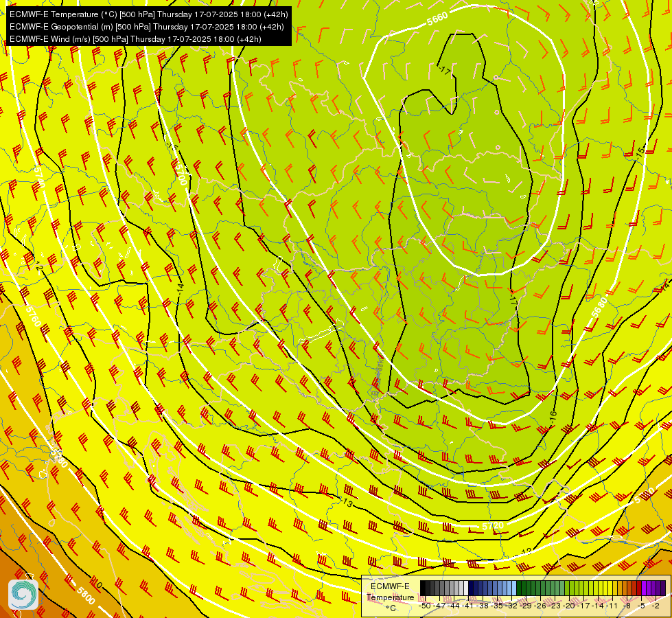This screenshot has width=672, height=618.
Task: Select the ECMWF-E Geopotential title line
Action: 147,27
